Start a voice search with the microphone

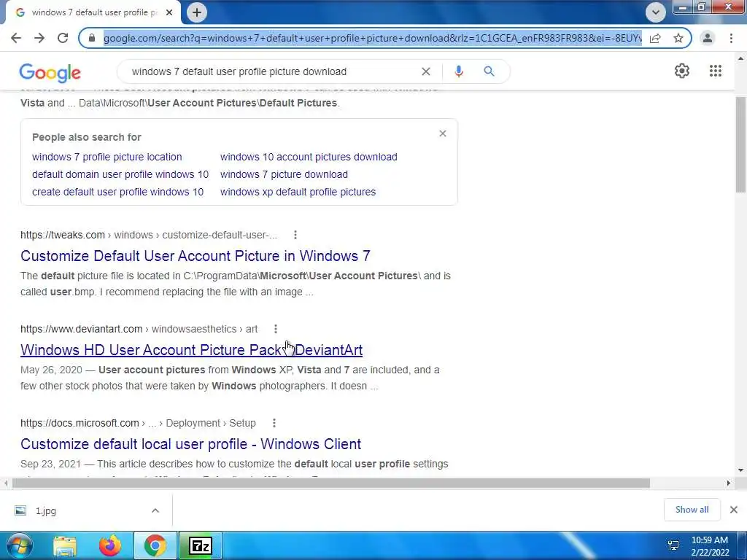(x=459, y=71)
